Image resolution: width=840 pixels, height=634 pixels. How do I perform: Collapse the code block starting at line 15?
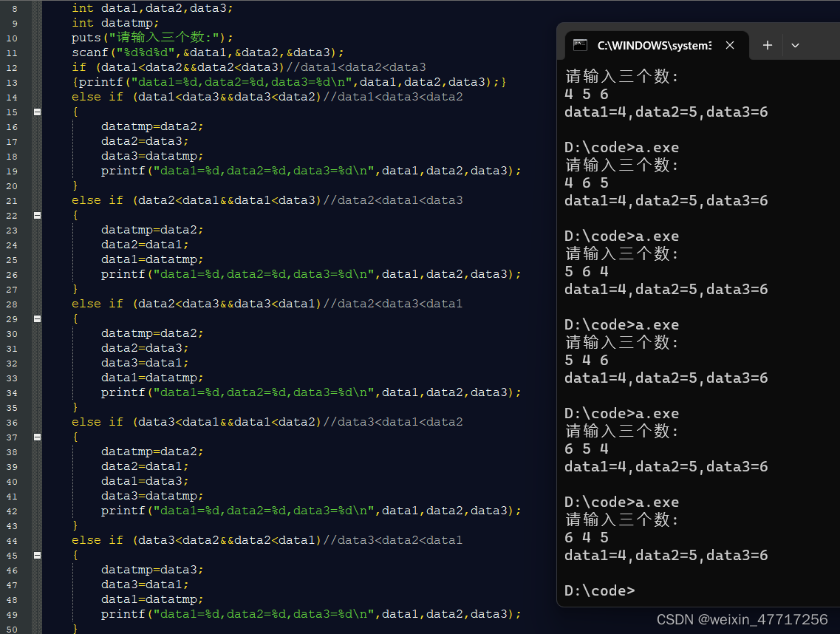tap(36, 112)
